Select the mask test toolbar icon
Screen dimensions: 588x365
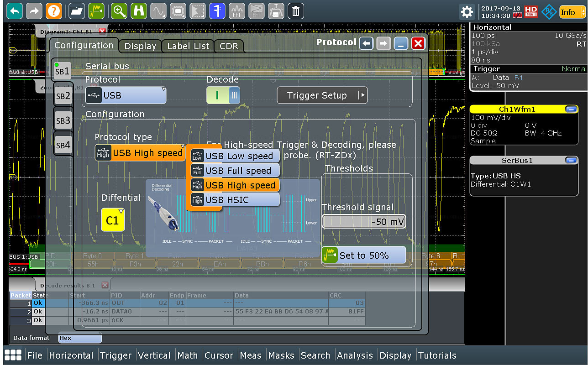[178, 10]
